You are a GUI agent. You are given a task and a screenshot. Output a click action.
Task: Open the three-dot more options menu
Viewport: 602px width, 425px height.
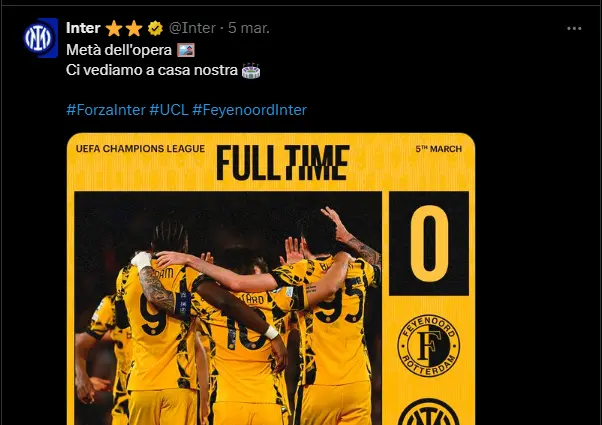[x=574, y=28]
